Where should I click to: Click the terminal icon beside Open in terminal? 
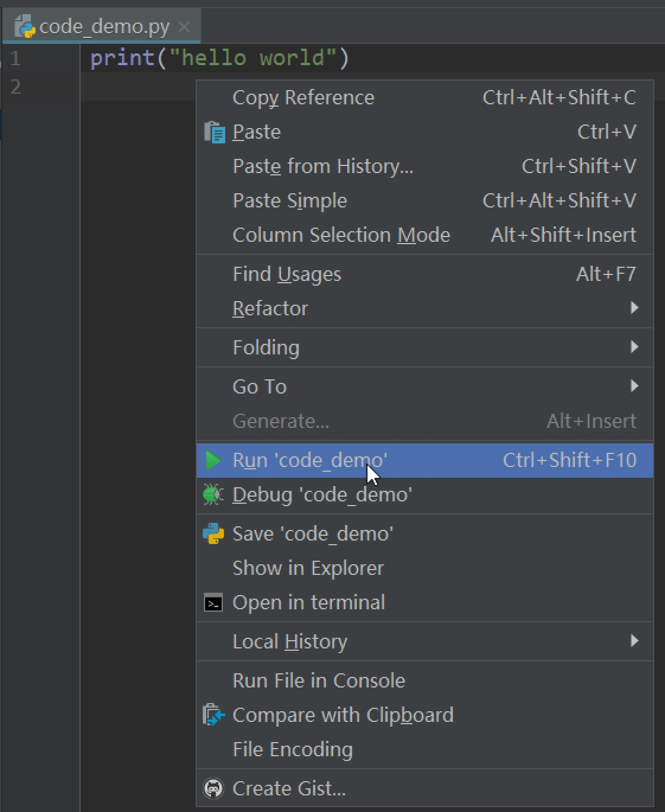tap(213, 603)
